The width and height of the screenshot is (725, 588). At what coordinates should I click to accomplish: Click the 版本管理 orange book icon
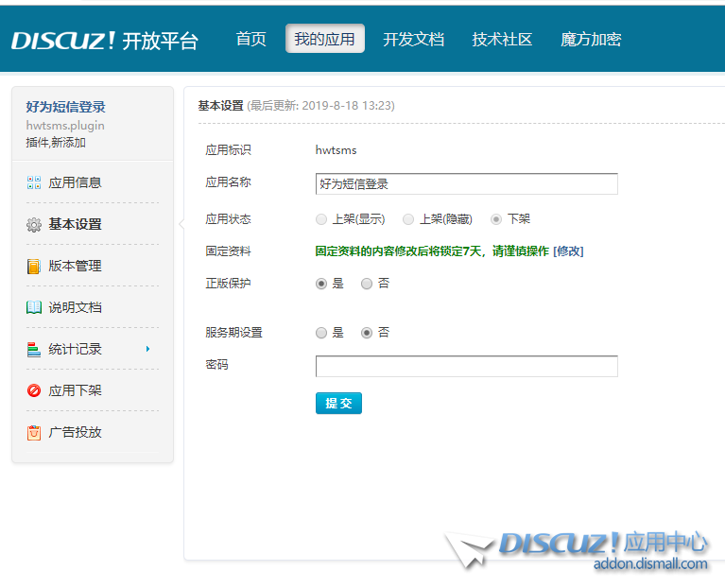(x=34, y=267)
